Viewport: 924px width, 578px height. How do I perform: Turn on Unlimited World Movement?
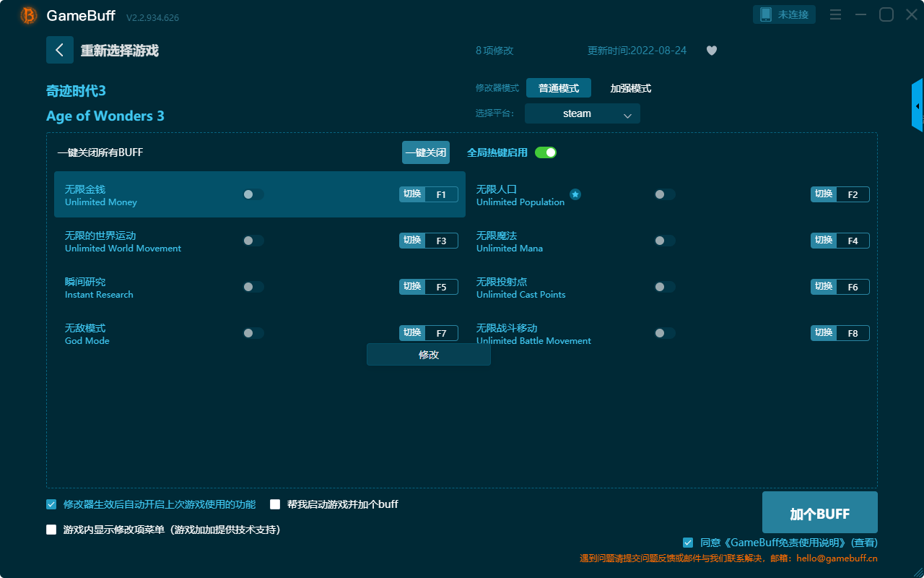point(253,241)
